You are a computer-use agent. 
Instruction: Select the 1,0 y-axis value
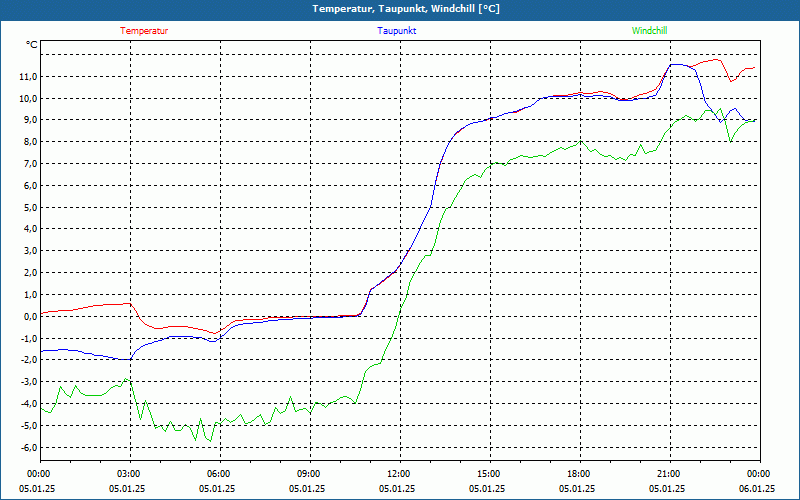[30, 295]
